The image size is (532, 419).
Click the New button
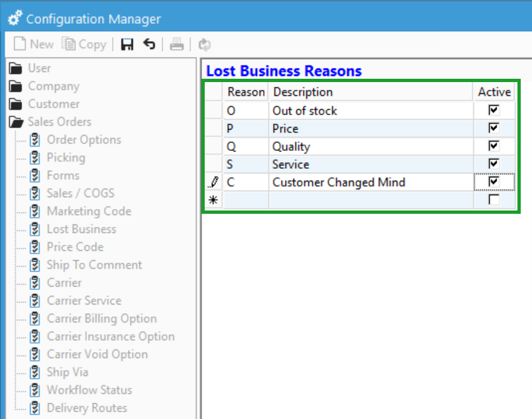[x=33, y=44]
